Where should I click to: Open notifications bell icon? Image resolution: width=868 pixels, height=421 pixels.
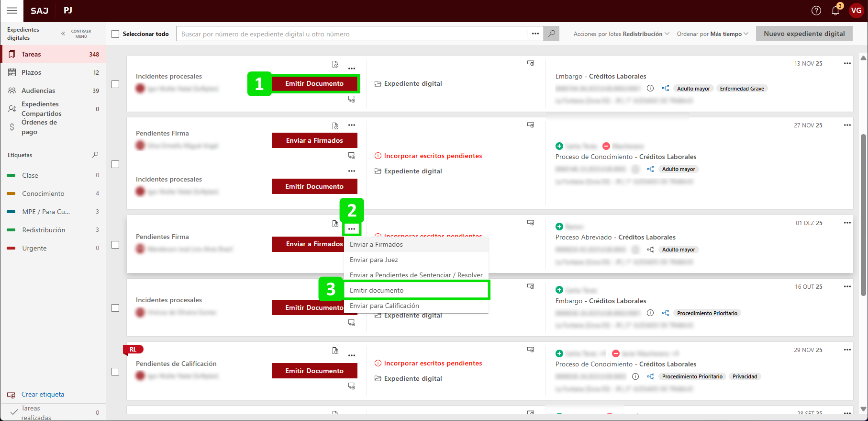click(x=835, y=11)
